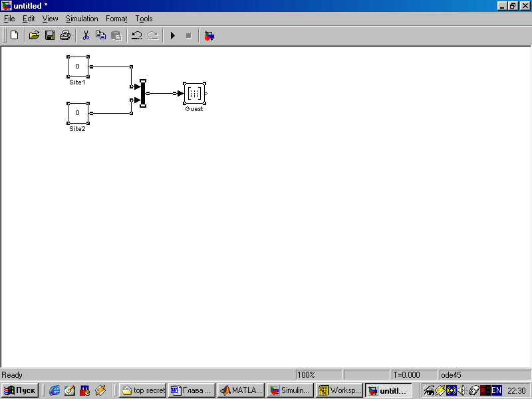Switch to the MATLAB taskbar button
Screen dimensions: 532x399
[241, 390]
